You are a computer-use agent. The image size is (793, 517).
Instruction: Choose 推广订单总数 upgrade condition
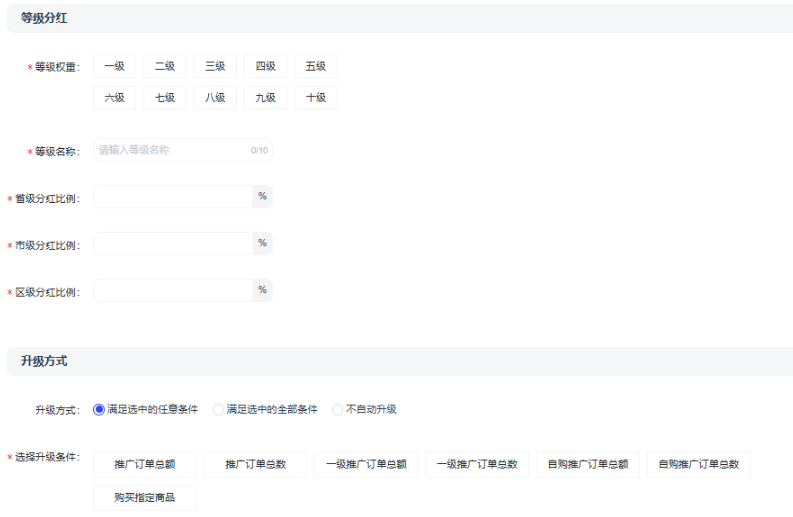click(x=255, y=465)
